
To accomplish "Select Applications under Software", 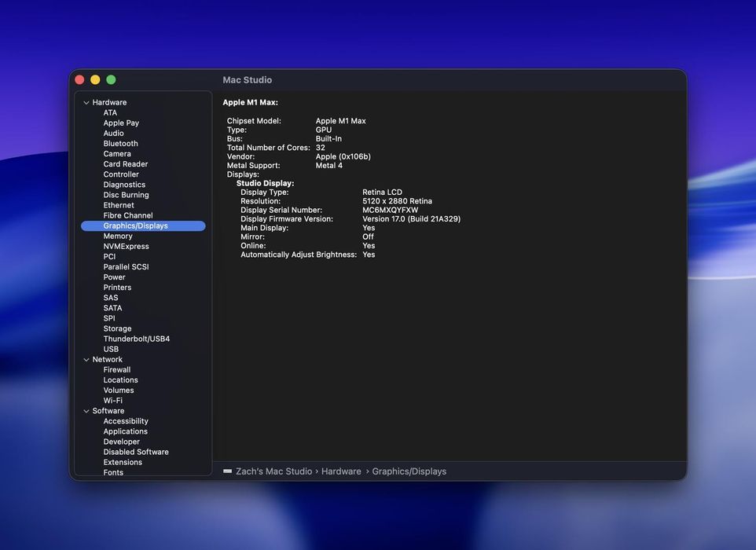I will [125, 431].
